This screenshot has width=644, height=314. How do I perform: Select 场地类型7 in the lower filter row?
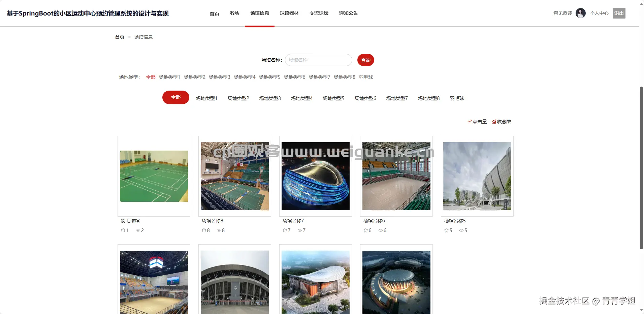tap(397, 98)
